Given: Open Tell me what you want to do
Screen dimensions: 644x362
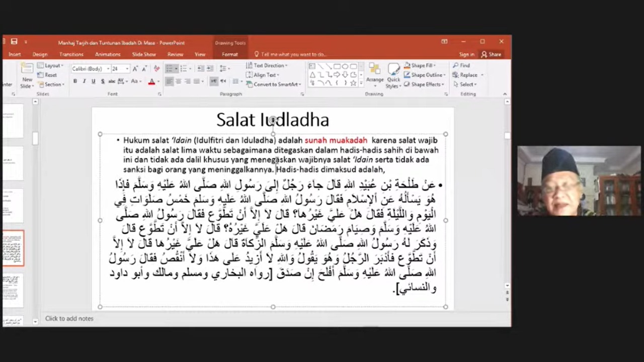Looking at the screenshot, I should [290, 54].
